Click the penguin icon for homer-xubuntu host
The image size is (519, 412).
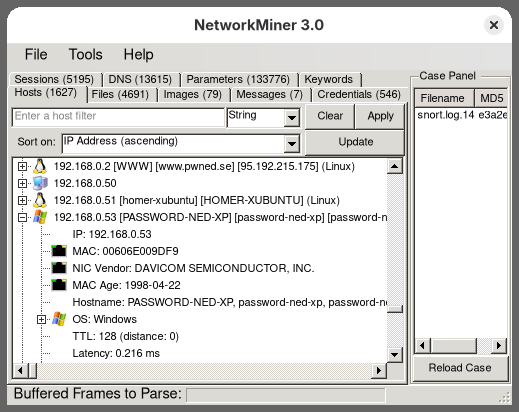click(40, 200)
